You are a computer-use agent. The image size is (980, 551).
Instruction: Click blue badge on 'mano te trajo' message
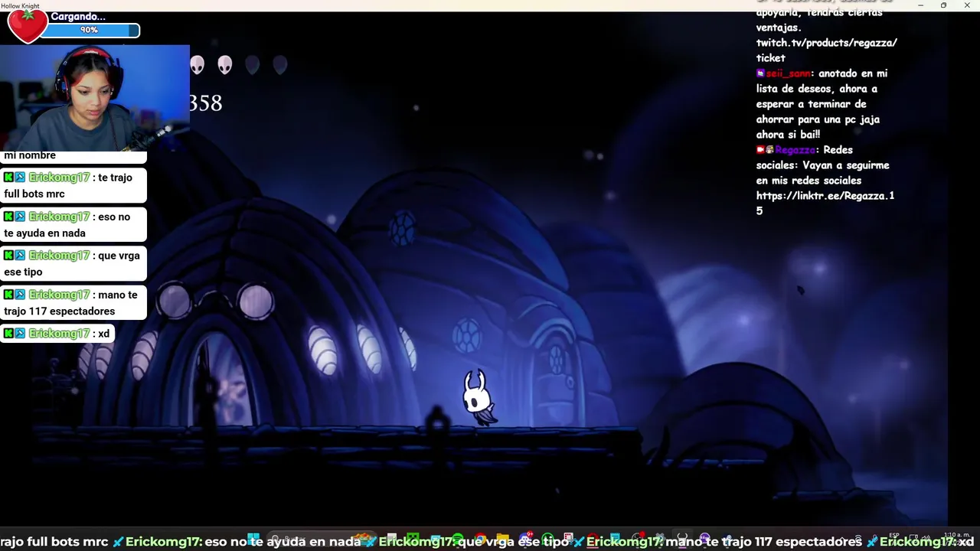20,295
